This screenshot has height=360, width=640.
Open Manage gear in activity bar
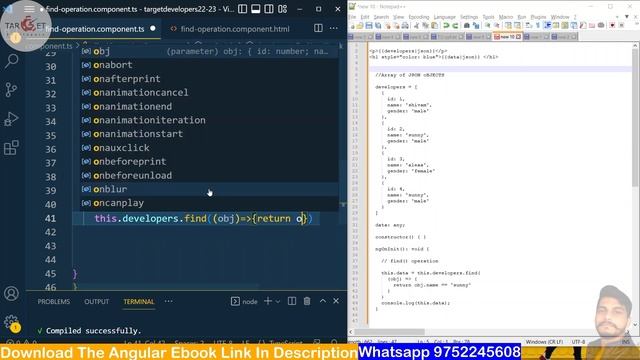point(11,322)
